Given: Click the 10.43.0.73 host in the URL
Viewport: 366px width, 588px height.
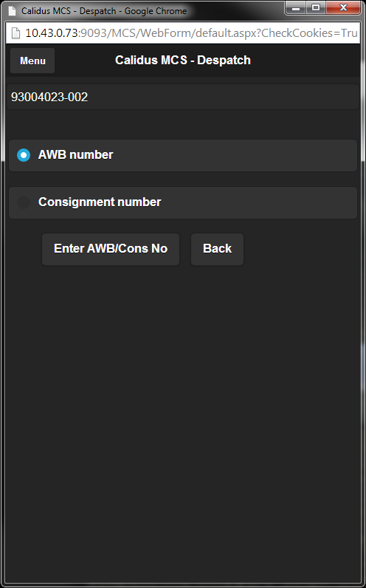Looking at the screenshot, I should [52, 33].
